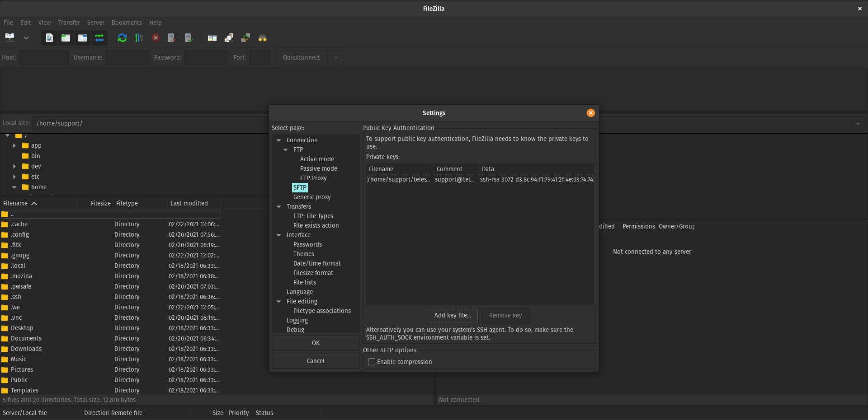Close the Settings dialog
868x420 pixels.
590,113
